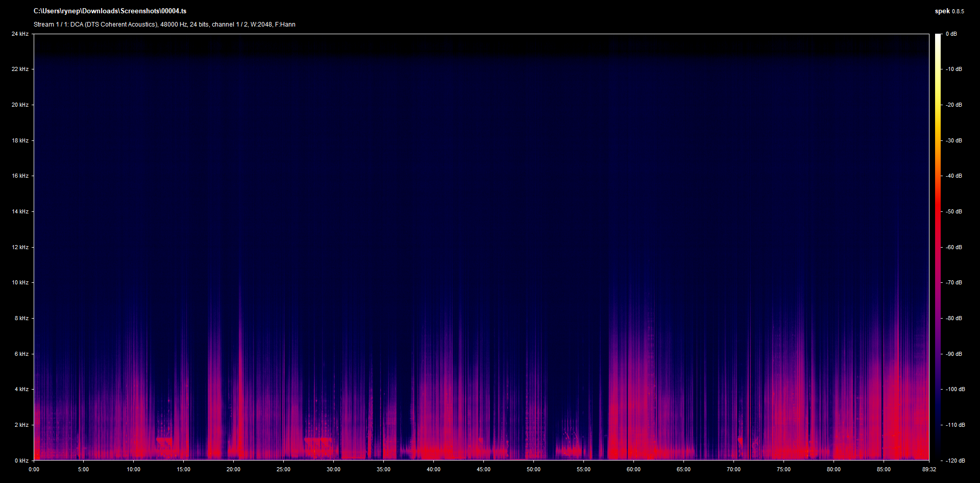Click the 60:00 time axis marker
The width and height of the screenshot is (980, 483).
(633, 469)
